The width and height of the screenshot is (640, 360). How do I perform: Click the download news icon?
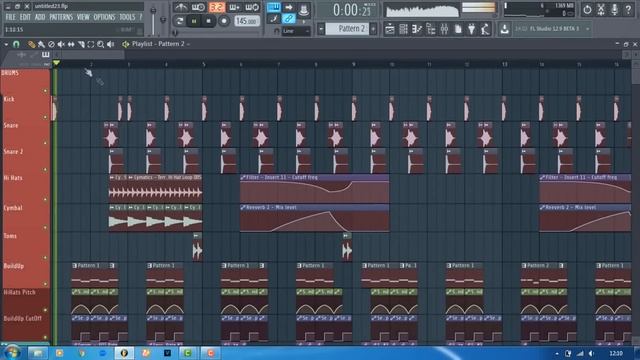pyautogui.click(x=504, y=29)
